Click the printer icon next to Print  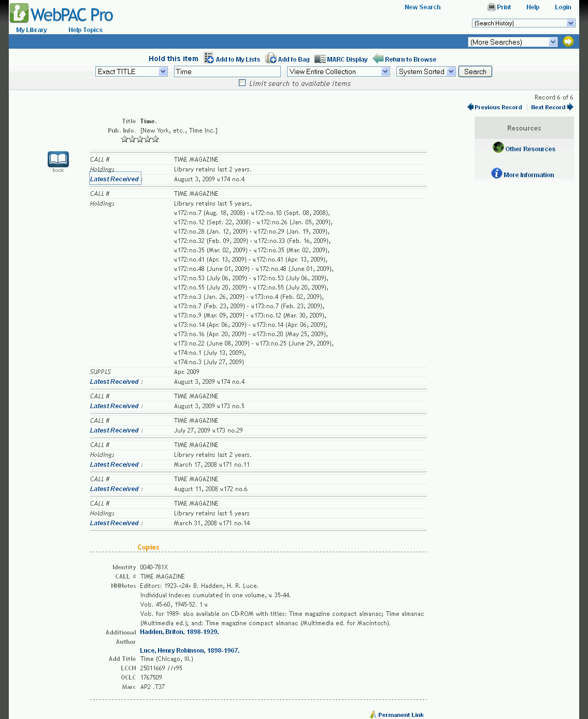[x=491, y=7]
